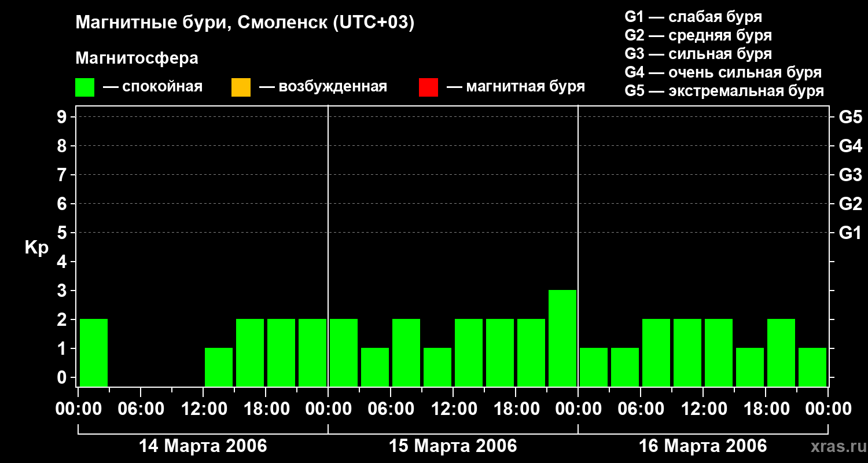
Task: Click the right-axis G4 label
Action: coord(850,146)
